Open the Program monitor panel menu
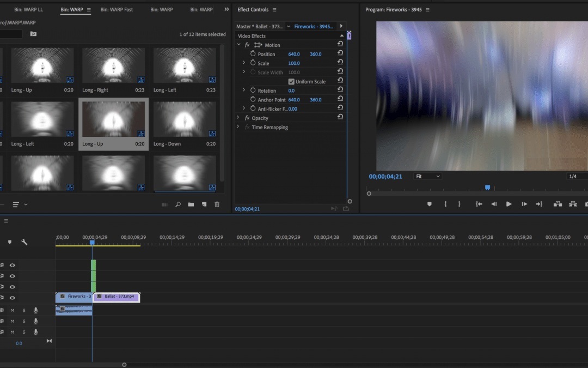588x368 pixels. click(427, 10)
